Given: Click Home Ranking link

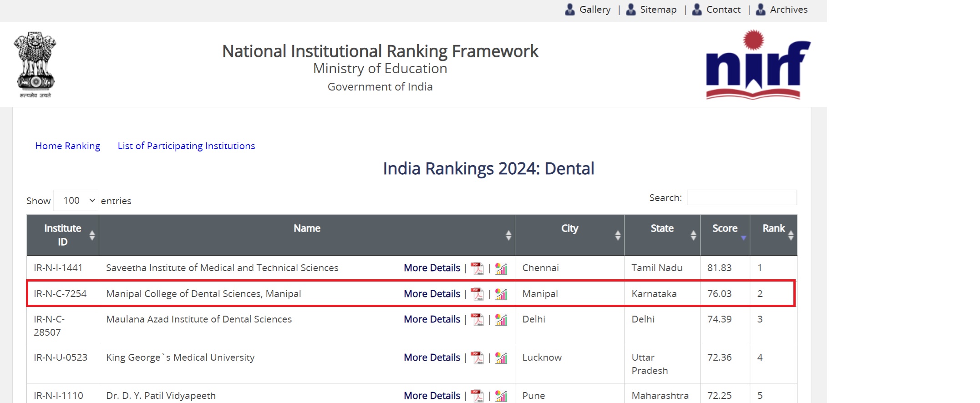Looking at the screenshot, I should click(x=68, y=146).
